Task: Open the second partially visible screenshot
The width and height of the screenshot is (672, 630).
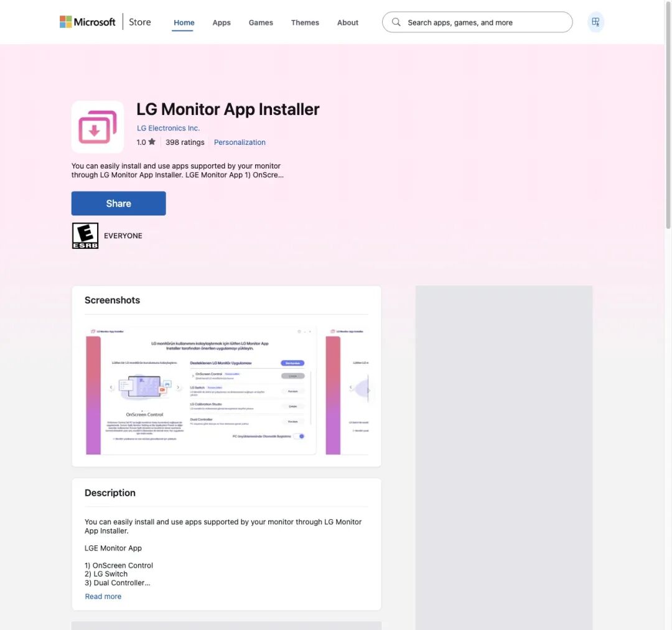Action: pos(347,391)
